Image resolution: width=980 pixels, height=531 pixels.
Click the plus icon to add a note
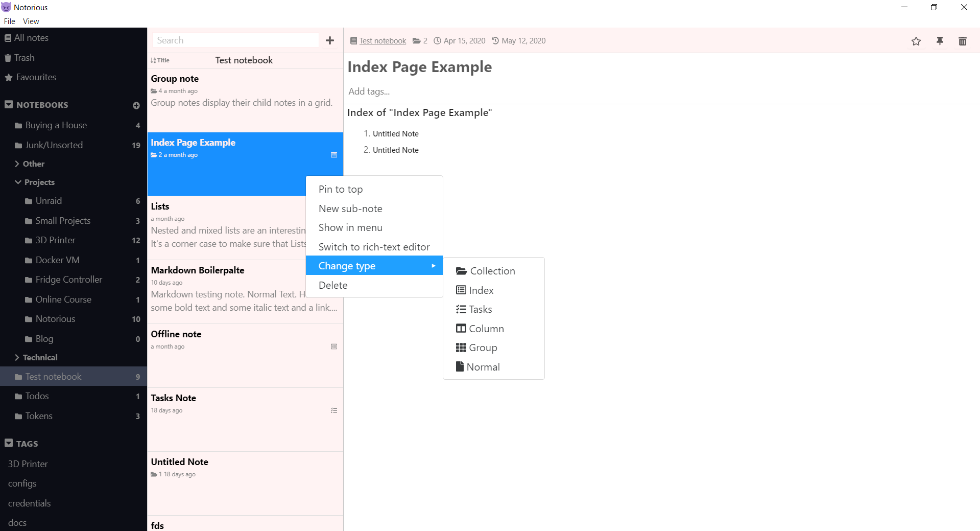click(330, 40)
